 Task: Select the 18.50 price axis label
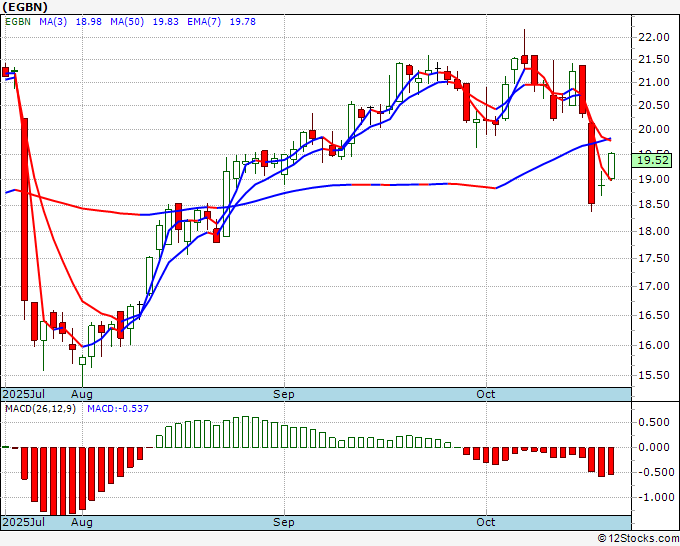click(x=654, y=205)
